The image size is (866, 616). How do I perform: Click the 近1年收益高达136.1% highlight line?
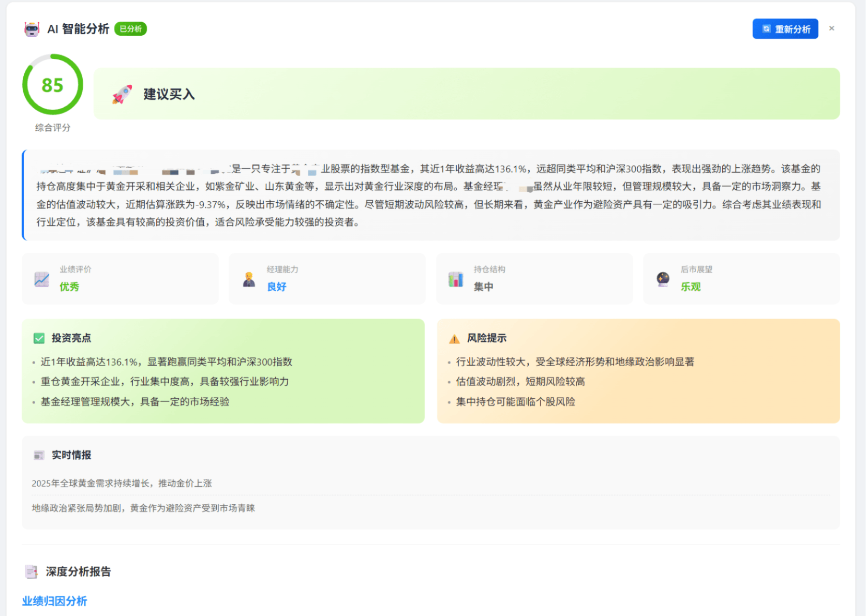pos(167,362)
